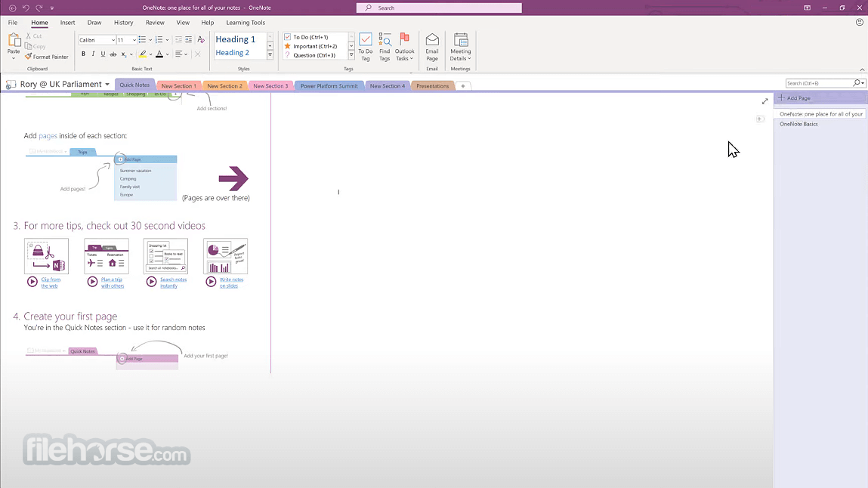This screenshot has height=488, width=868.
Task: Clear all text formatting
Action: (201, 40)
